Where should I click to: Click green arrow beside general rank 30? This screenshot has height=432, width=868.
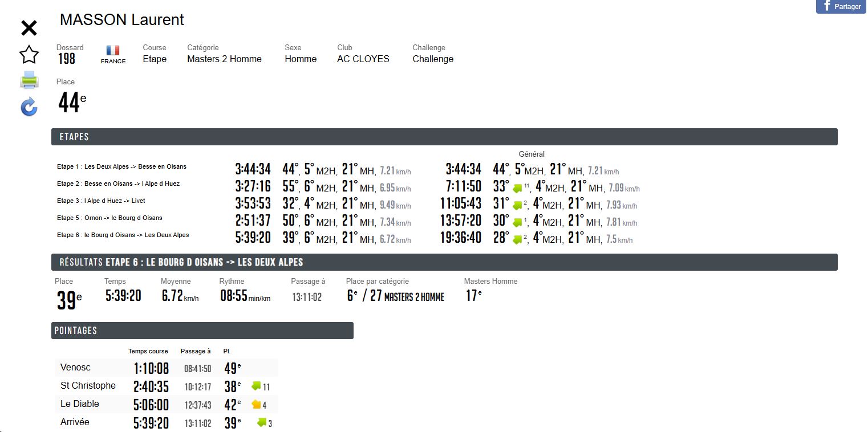click(x=517, y=222)
